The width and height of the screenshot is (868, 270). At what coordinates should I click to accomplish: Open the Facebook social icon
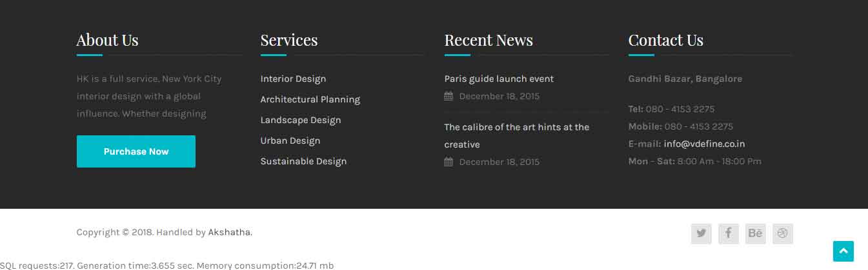tap(728, 233)
